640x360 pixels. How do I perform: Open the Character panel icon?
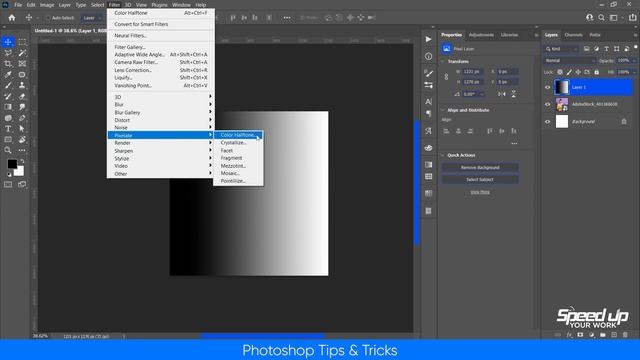(x=428, y=102)
